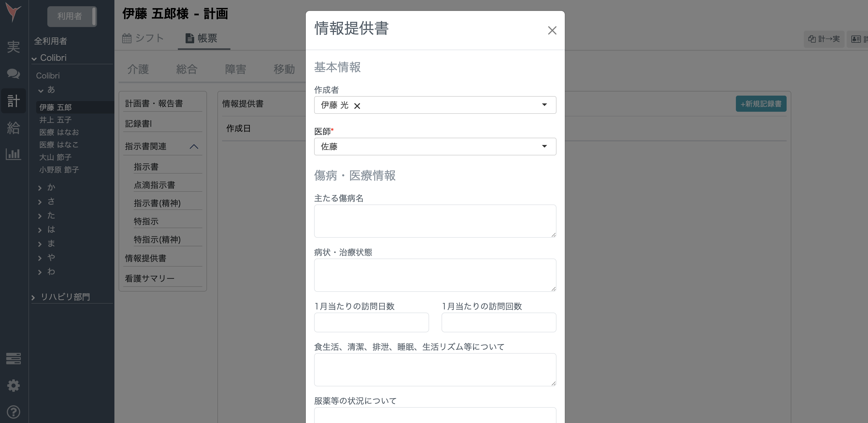Click the list icon above the settings gear
This screenshot has width=868, height=423.
(x=14, y=359)
